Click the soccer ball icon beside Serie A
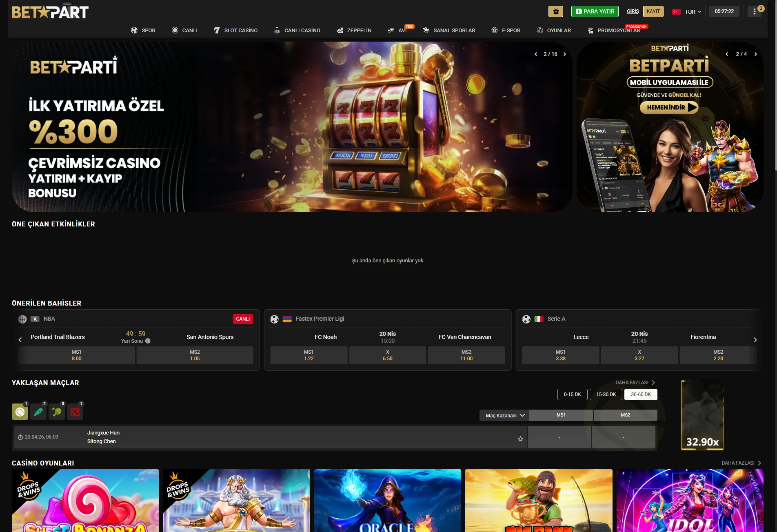Screen dimensions: 777x532 tap(526, 319)
